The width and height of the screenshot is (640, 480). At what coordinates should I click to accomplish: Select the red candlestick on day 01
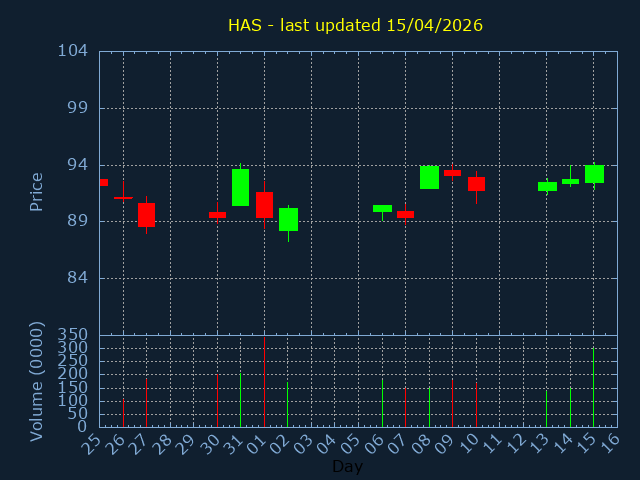coord(264,204)
